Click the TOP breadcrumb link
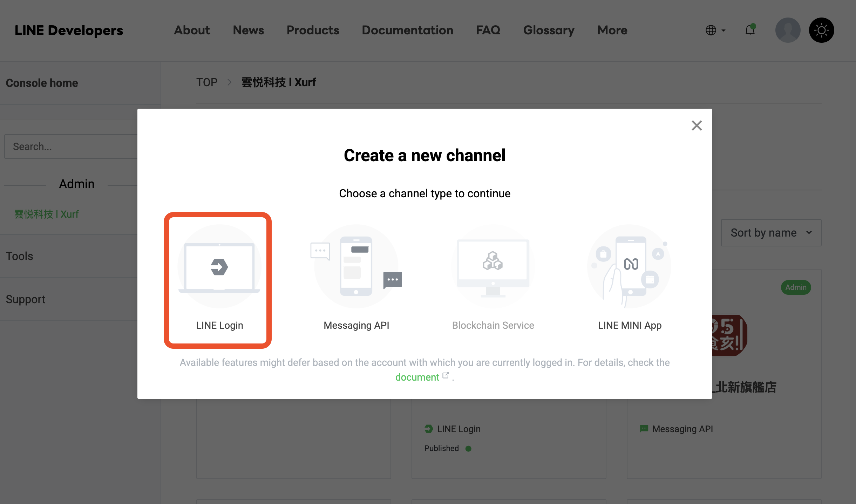 click(x=207, y=82)
